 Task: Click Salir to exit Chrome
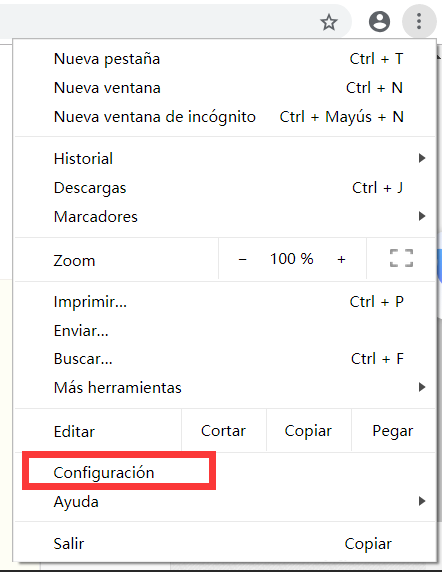pyautogui.click(x=225, y=544)
